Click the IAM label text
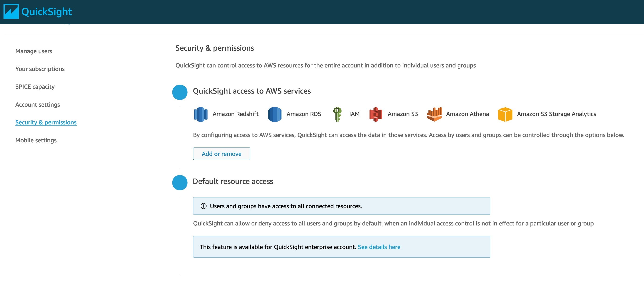644x281 pixels. (x=354, y=114)
